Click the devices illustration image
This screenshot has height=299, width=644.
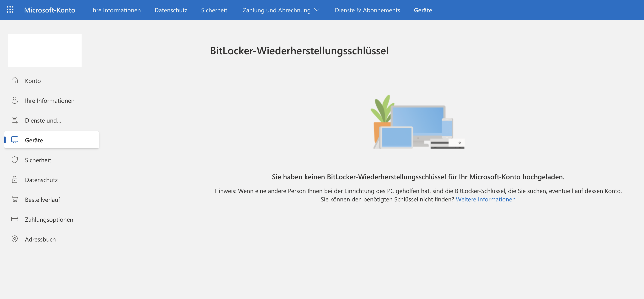click(x=418, y=122)
